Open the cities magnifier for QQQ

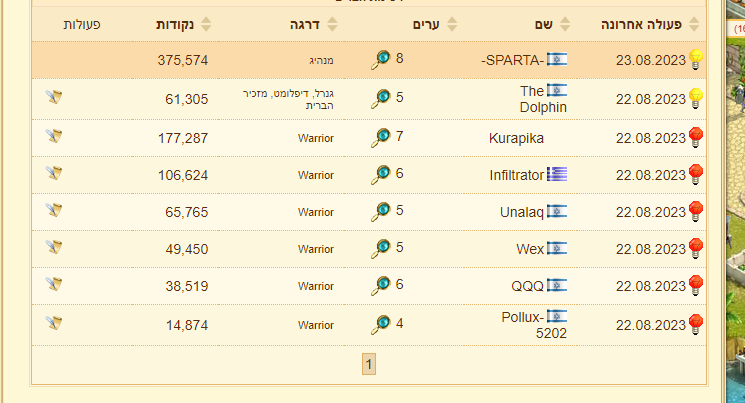click(x=381, y=286)
